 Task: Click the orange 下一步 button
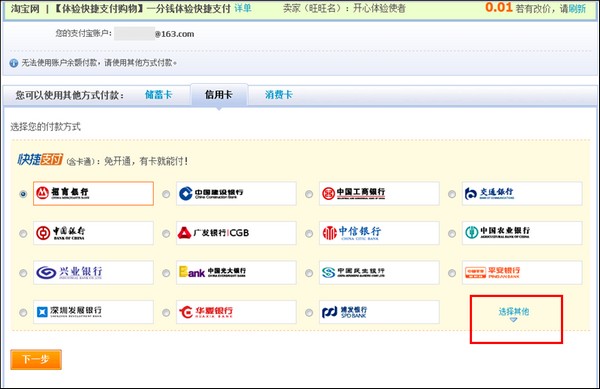[x=36, y=360]
